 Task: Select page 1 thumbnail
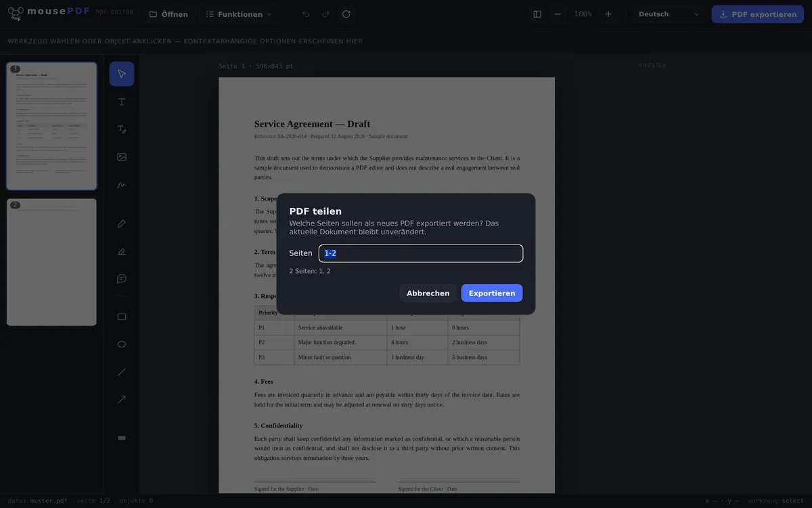point(51,126)
